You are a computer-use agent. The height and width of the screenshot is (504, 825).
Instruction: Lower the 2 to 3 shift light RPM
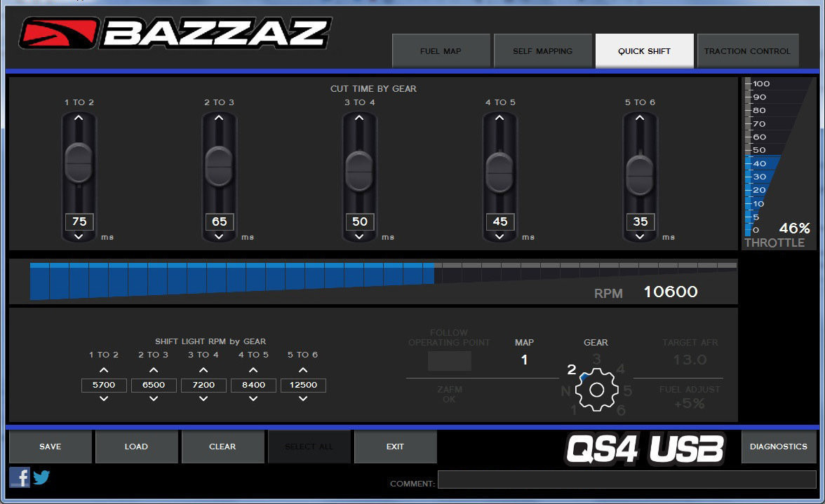pos(154,399)
